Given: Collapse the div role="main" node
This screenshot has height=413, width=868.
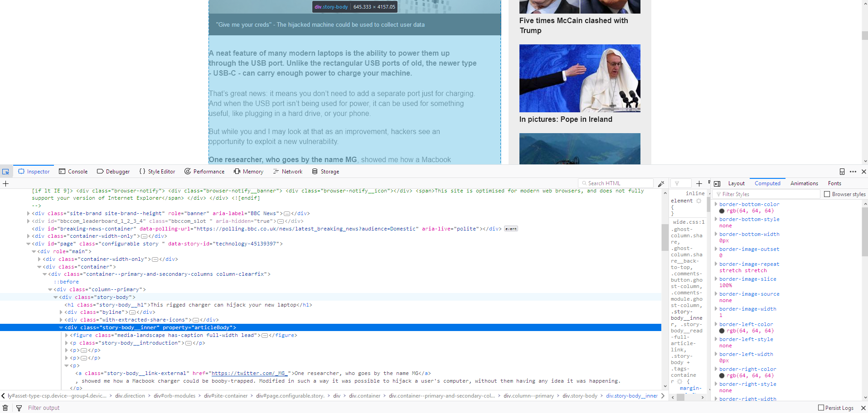Looking at the screenshot, I should tap(34, 251).
